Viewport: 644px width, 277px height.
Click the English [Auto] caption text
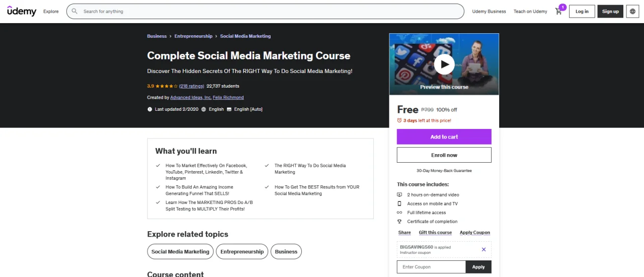tap(248, 109)
